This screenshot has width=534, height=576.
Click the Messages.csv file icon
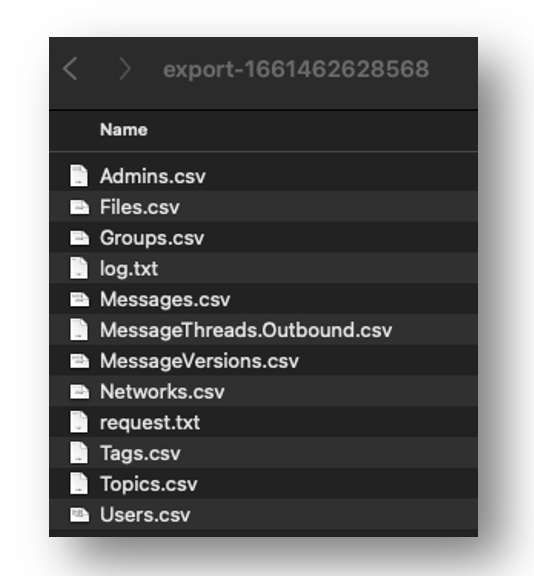coord(79,299)
